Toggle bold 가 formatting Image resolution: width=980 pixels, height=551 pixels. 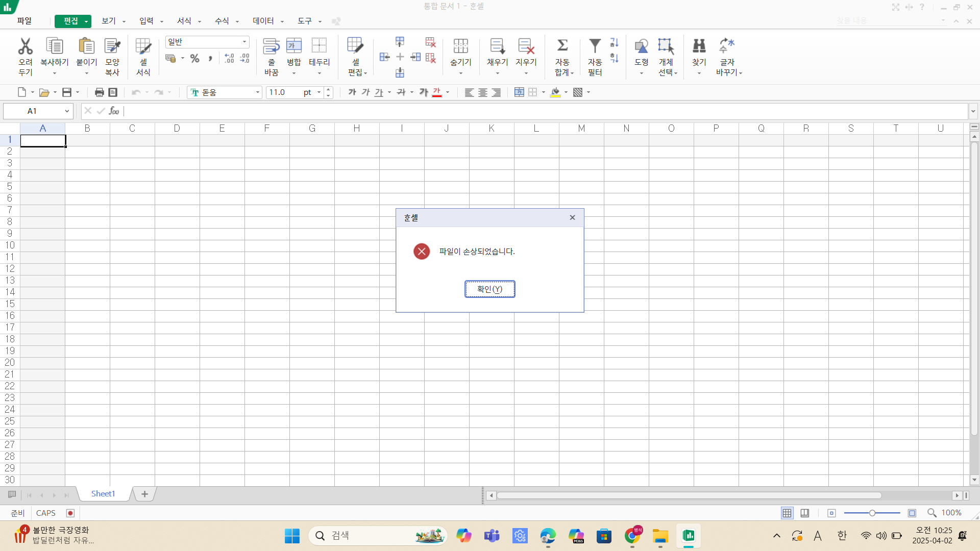tap(352, 92)
